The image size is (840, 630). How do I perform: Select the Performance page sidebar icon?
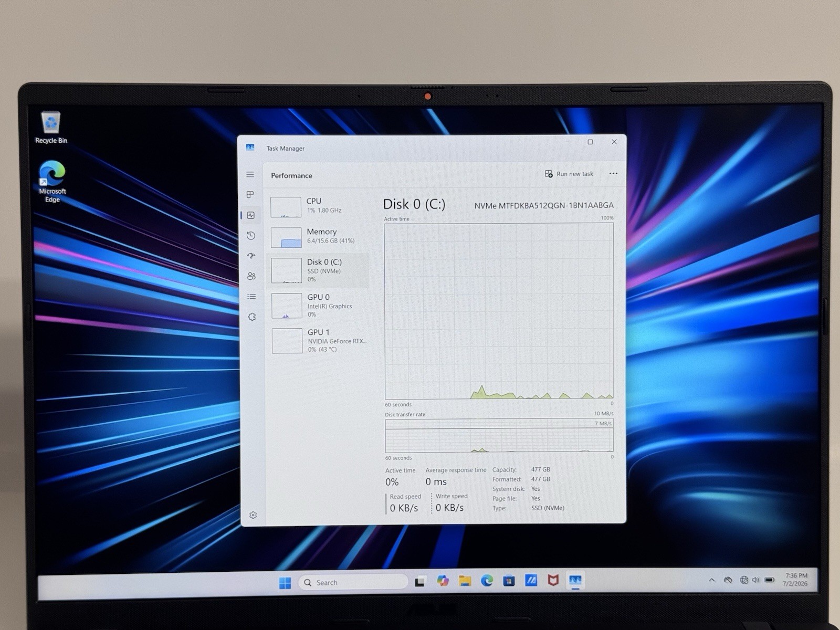pyautogui.click(x=251, y=215)
